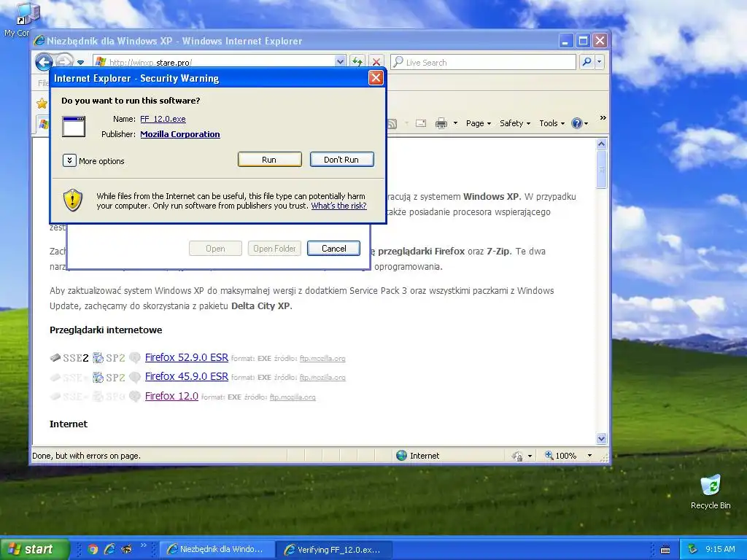
Task: Click the taskbar clock showing 9:15 AM
Action: click(720, 549)
